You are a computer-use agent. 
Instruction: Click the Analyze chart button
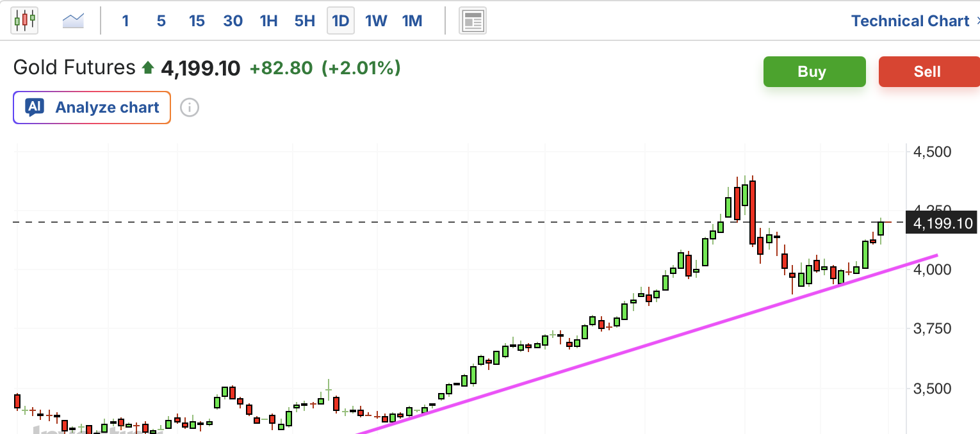click(92, 107)
